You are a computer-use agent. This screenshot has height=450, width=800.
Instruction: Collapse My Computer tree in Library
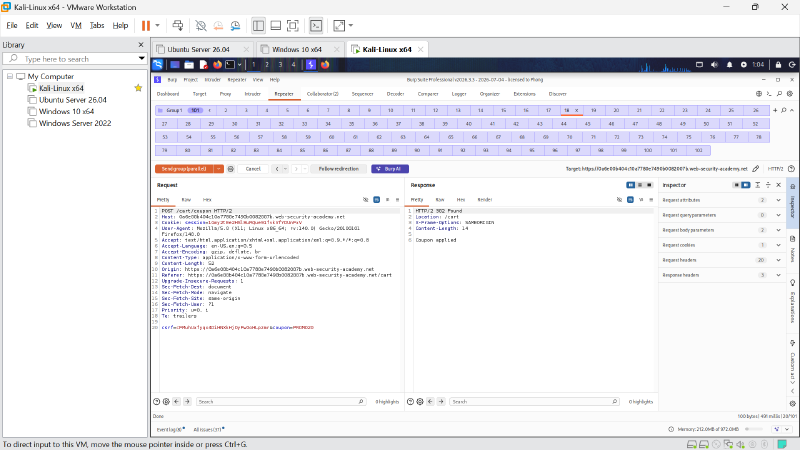tap(10, 76)
